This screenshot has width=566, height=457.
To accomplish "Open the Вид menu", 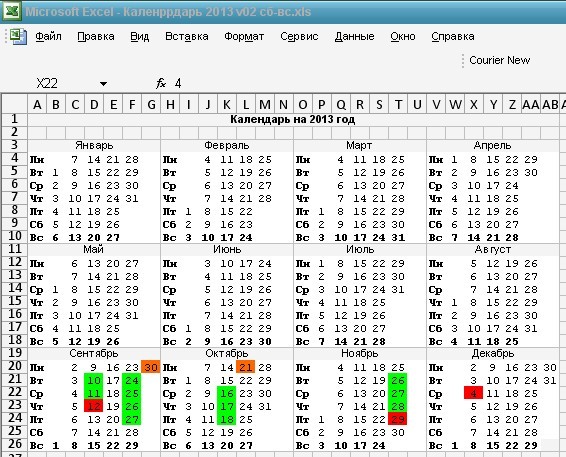I will tap(139, 36).
